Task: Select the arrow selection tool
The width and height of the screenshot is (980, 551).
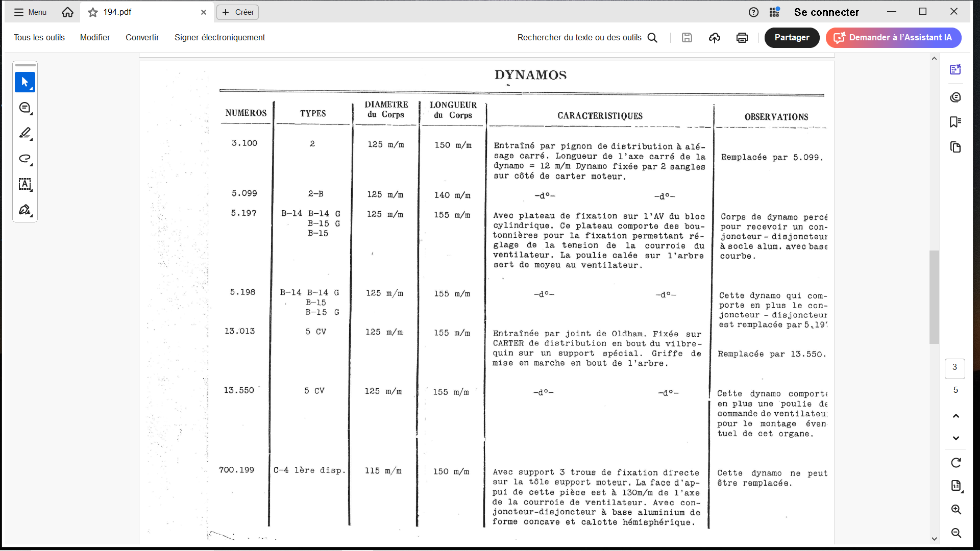Action: (x=24, y=82)
